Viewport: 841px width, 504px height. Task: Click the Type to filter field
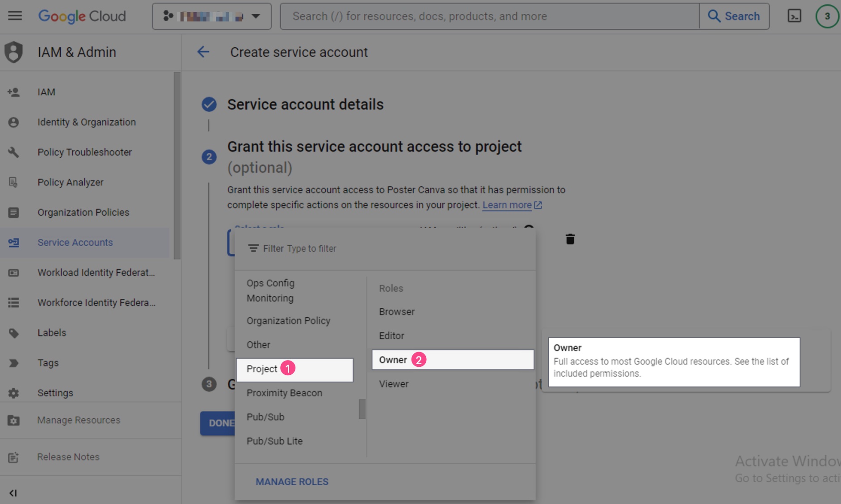coord(312,248)
